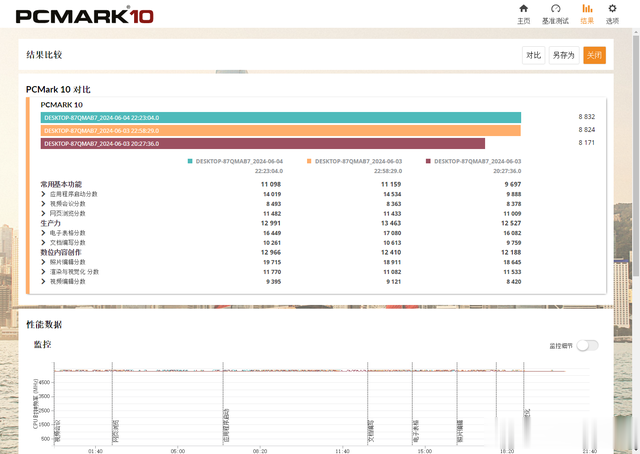Click the orange 关闭 button
The height and width of the screenshot is (454, 640).
[x=594, y=55]
